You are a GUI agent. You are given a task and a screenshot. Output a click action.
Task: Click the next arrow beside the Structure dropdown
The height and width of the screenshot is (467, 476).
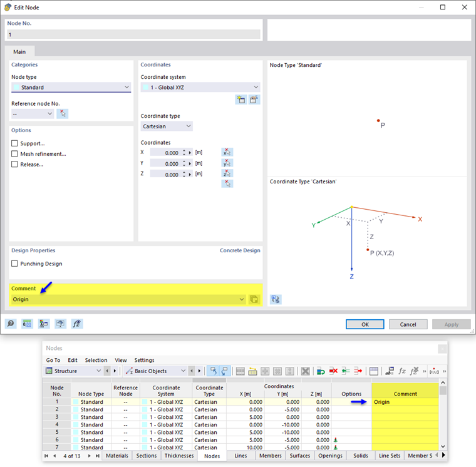click(x=115, y=371)
